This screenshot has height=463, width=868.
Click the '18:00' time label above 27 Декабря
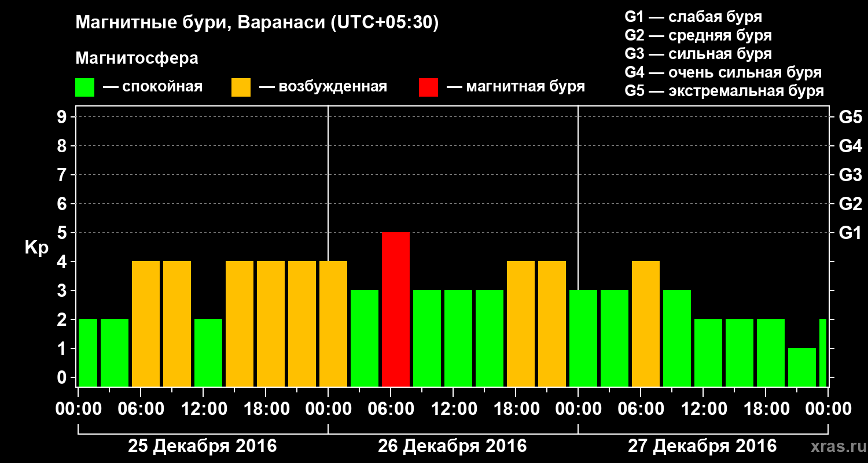[766, 409]
